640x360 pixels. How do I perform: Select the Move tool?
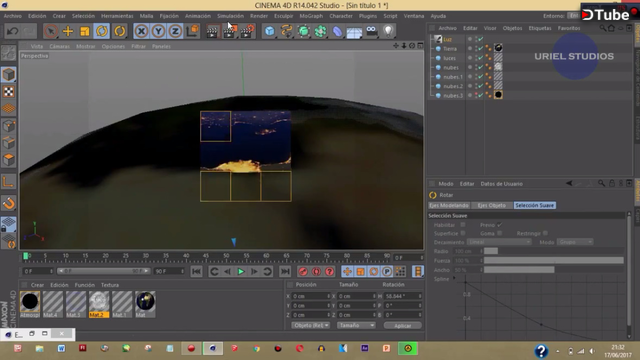click(x=68, y=31)
